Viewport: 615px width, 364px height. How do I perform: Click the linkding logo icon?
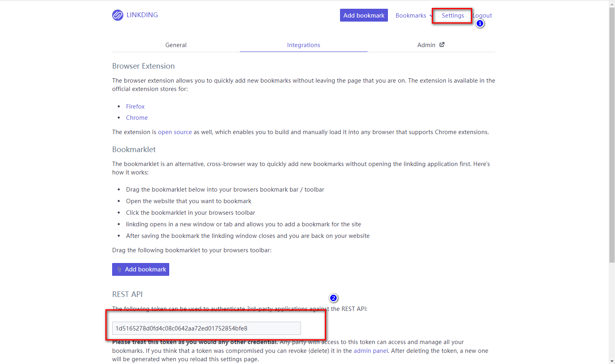click(118, 15)
